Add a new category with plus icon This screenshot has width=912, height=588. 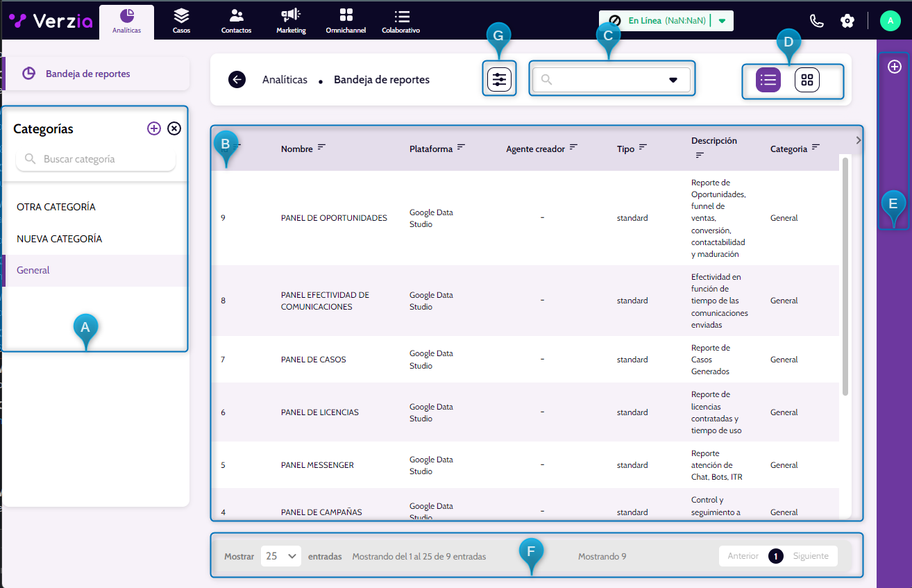coord(154,128)
